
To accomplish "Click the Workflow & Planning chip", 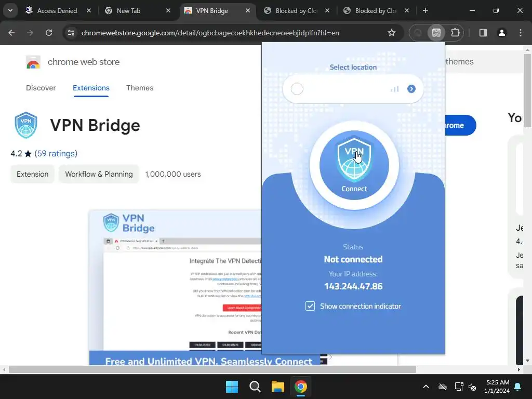I will (x=99, y=174).
